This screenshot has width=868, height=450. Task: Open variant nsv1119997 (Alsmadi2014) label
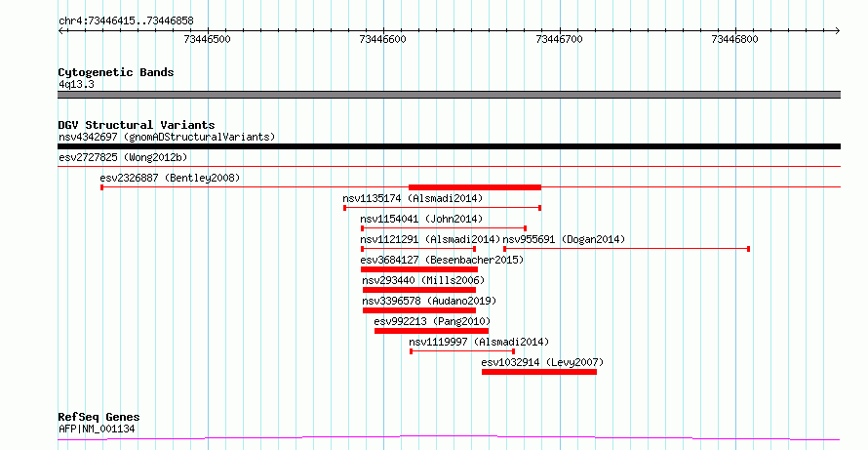pos(479,342)
